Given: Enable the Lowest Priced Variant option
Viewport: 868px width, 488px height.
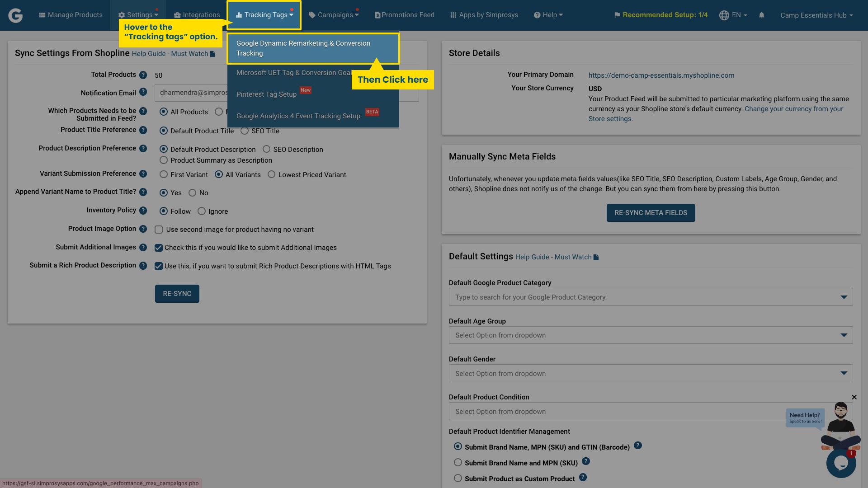Looking at the screenshot, I should click(271, 174).
